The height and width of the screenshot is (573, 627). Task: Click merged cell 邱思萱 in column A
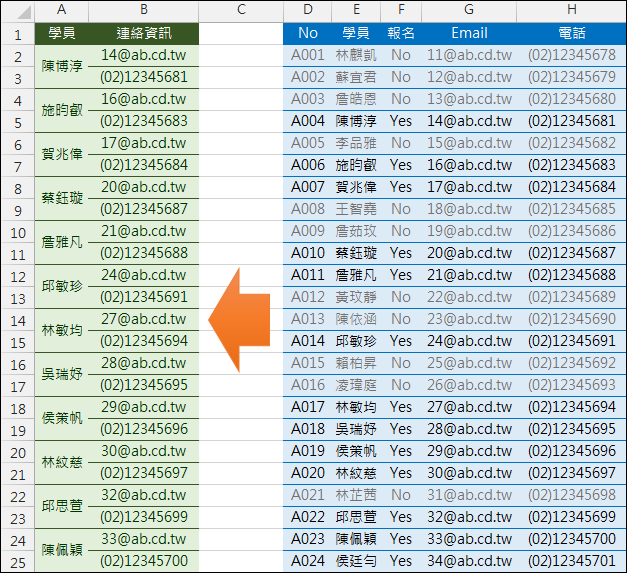[x=62, y=506]
